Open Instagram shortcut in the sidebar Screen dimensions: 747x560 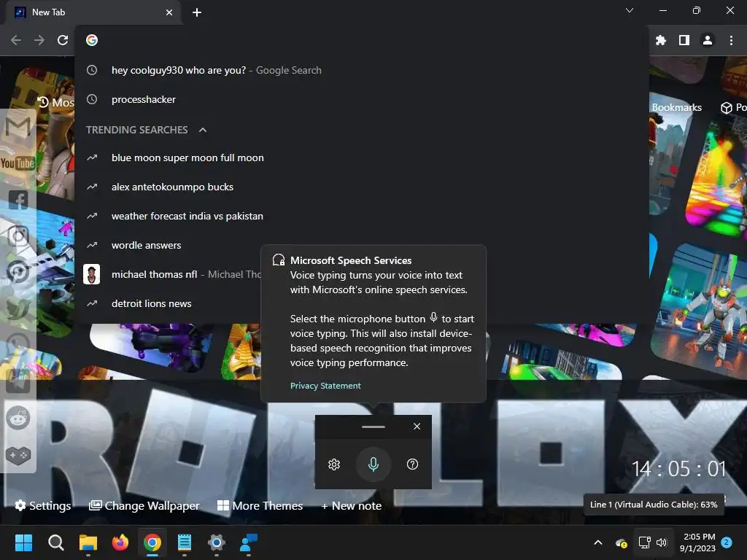click(18, 236)
